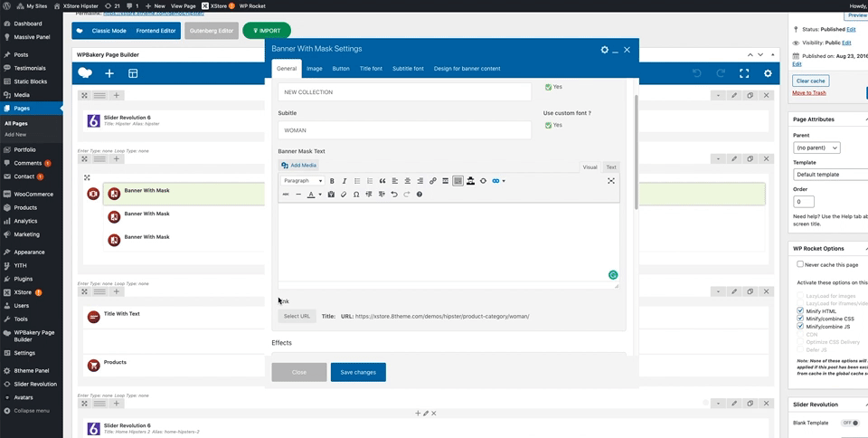The image size is (868, 438).
Task: Click Grammarly icon in text area
Action: click(x=613, y=274)
